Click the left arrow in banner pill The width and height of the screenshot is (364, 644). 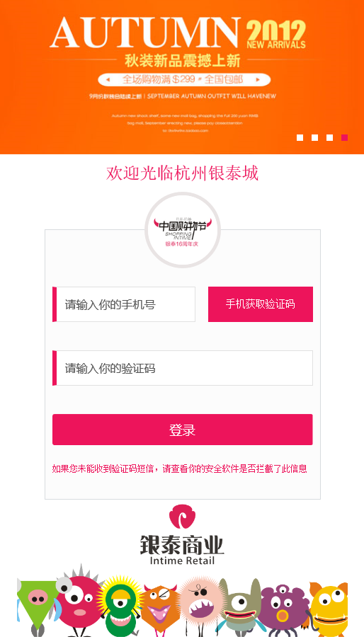click(108, 80)
